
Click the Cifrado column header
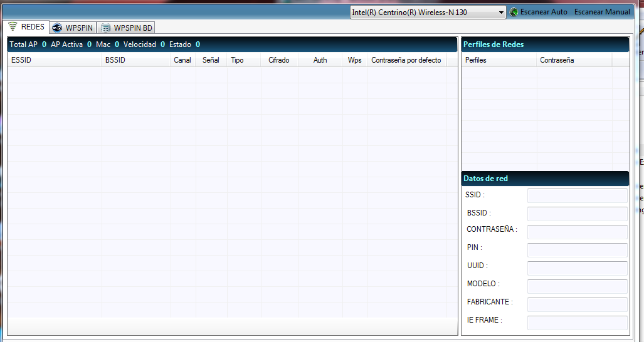tap(278, 60)
